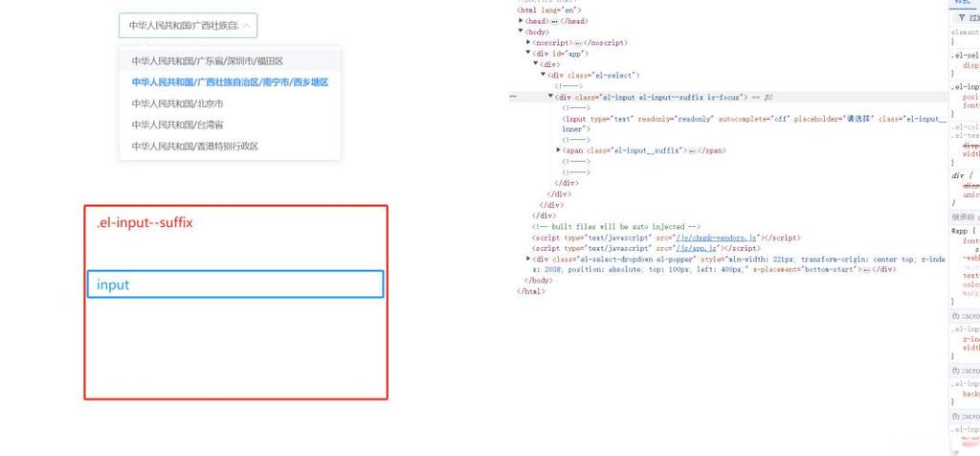Choose highlighted option 广西壮族自治区/南宁市/西乡塘区

(230, 81)
